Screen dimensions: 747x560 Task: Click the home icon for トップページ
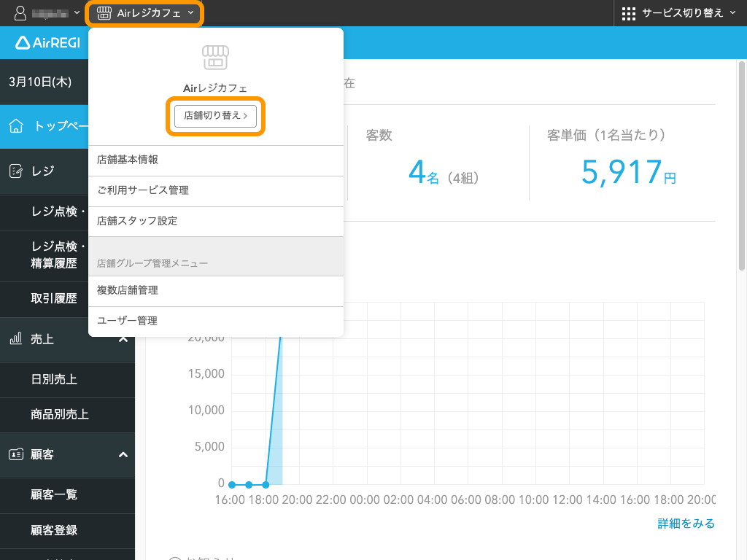16,126
